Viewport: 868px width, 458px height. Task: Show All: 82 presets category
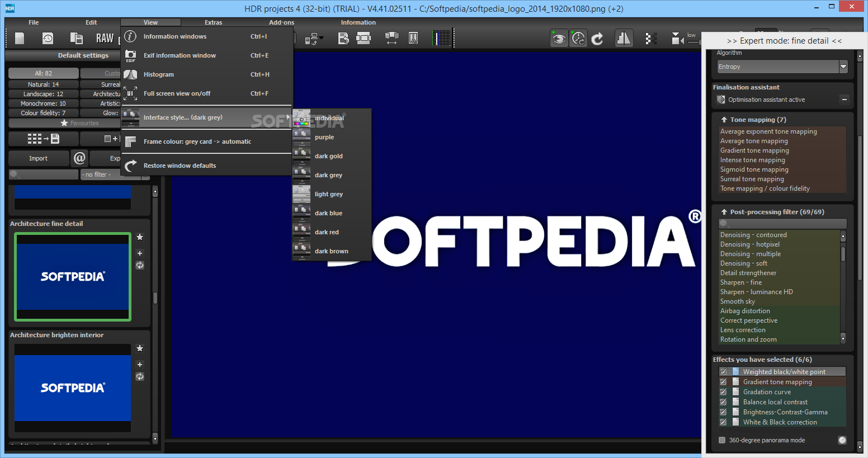click(44, 73)
